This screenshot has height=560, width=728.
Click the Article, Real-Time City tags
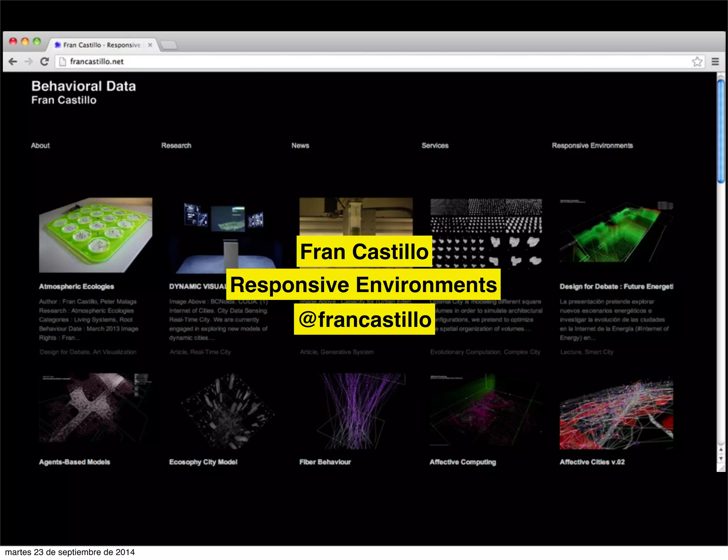[x=200, y=352]
